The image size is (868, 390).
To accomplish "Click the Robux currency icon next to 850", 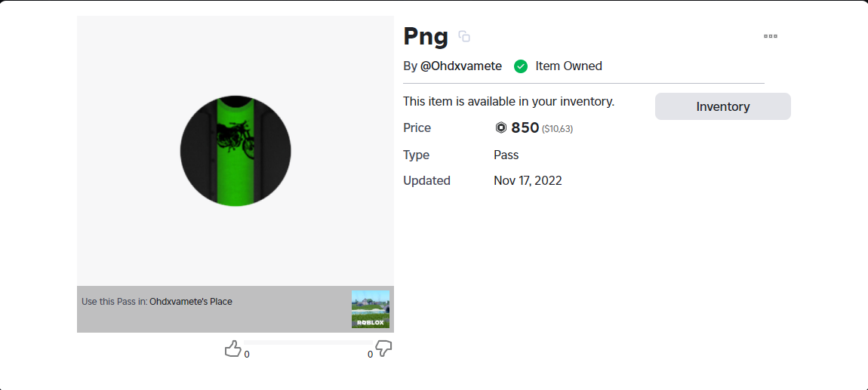I will (501, 128).
